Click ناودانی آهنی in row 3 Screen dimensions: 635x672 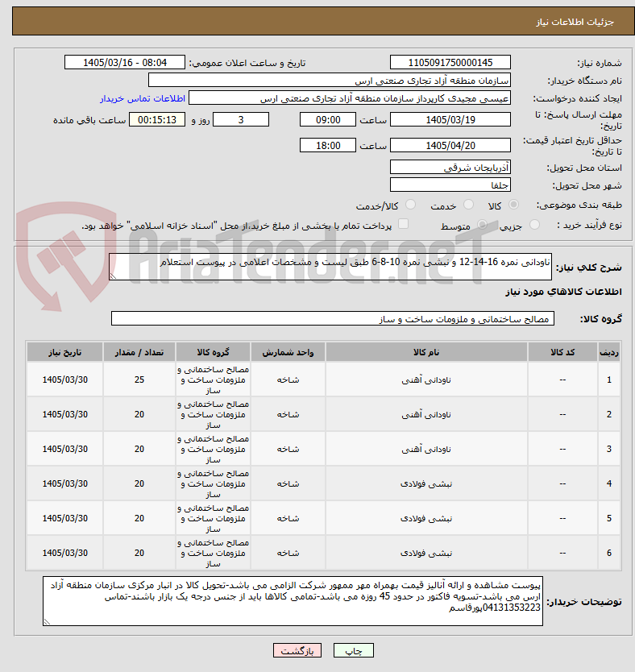(426, 449)
